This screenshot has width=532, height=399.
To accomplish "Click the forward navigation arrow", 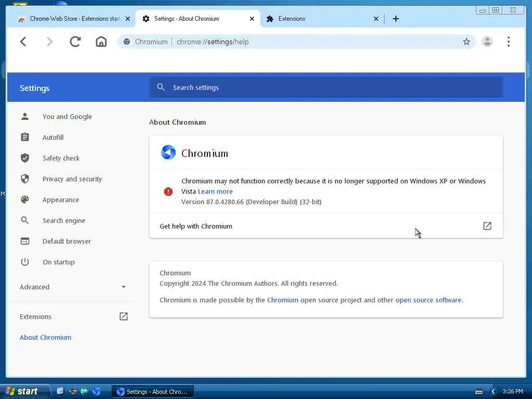I will pyautogui.click(x=49, y=42).
